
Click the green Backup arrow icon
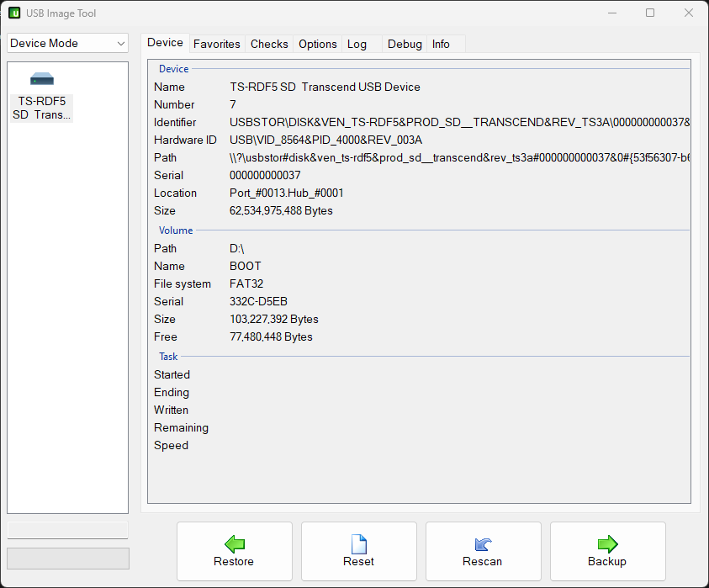click(607, 543)
